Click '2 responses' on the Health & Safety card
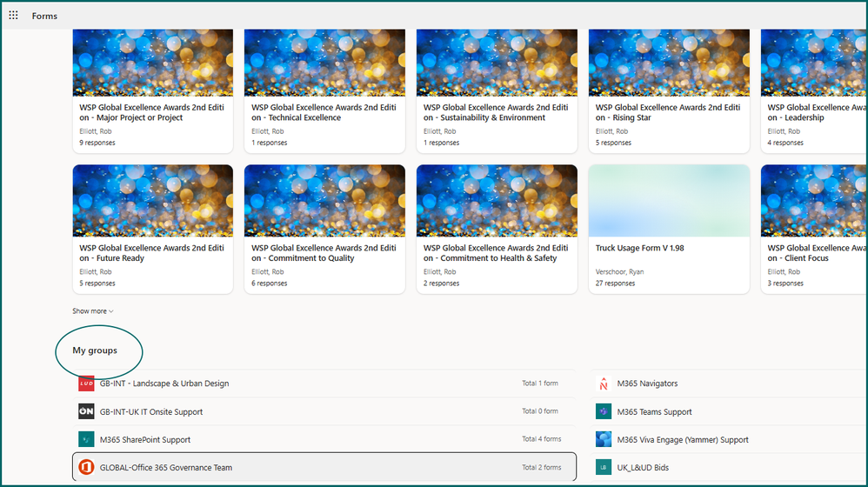The width and height of the screenshot is (868, 487). point(441,284)
